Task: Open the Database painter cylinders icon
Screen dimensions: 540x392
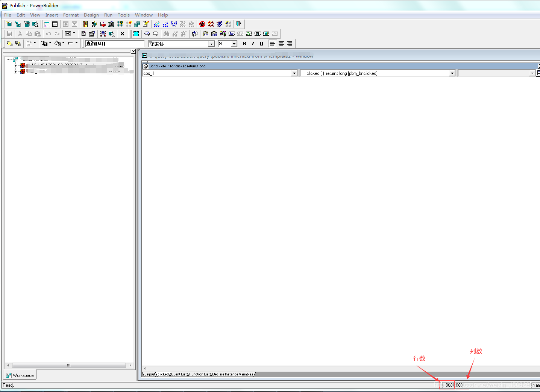Action: pyautogui.click(x=137, y=24)
